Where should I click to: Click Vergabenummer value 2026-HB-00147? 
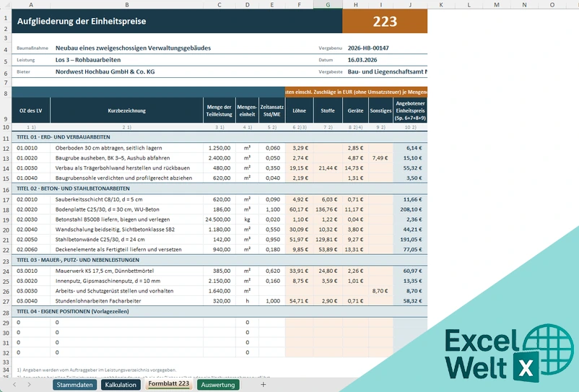coord(368,48)
